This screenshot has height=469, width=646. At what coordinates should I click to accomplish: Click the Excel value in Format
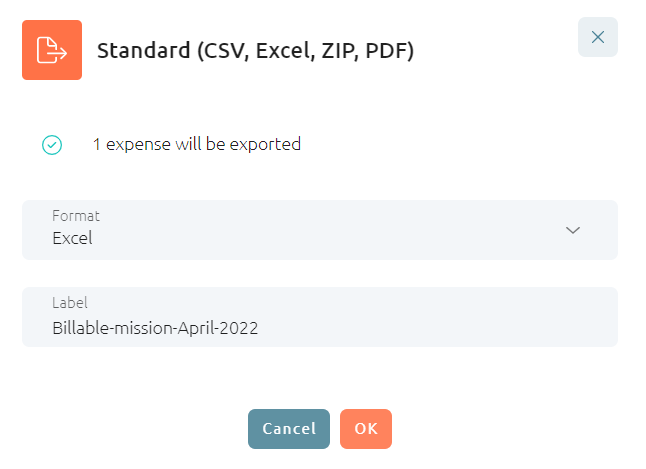72,238
